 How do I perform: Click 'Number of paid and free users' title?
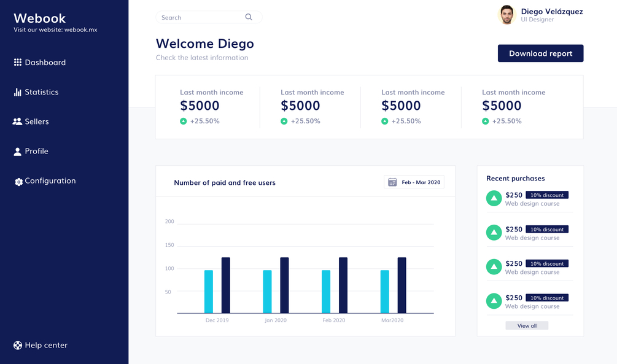click(225, 182)
